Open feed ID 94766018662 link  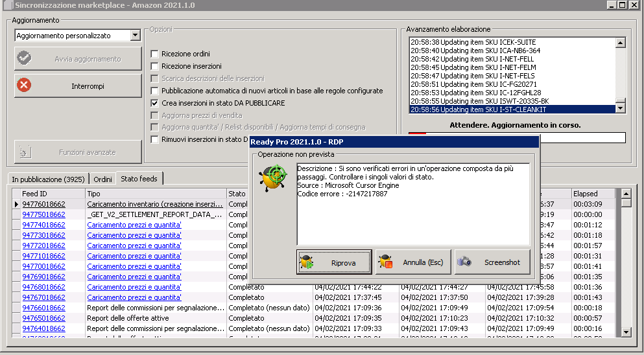click(43, 308)
